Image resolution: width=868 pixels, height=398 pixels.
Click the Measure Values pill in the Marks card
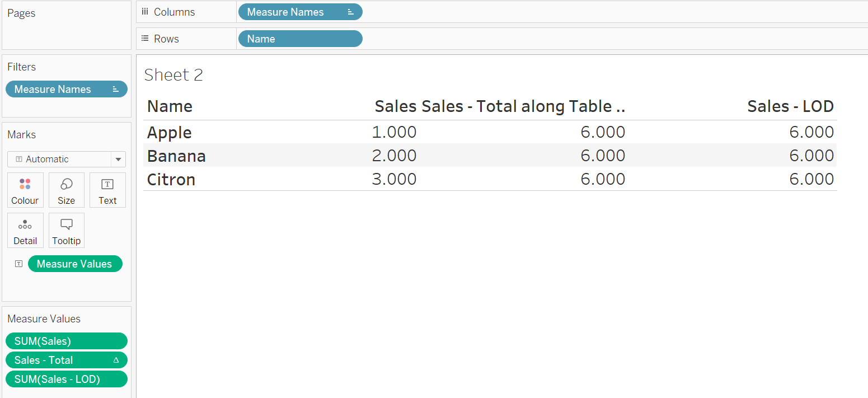point(75,263)
